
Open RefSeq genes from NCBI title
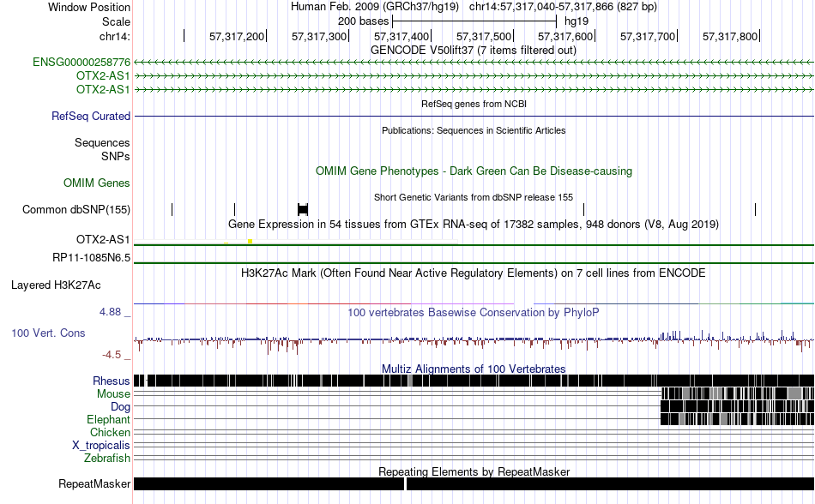474,104
